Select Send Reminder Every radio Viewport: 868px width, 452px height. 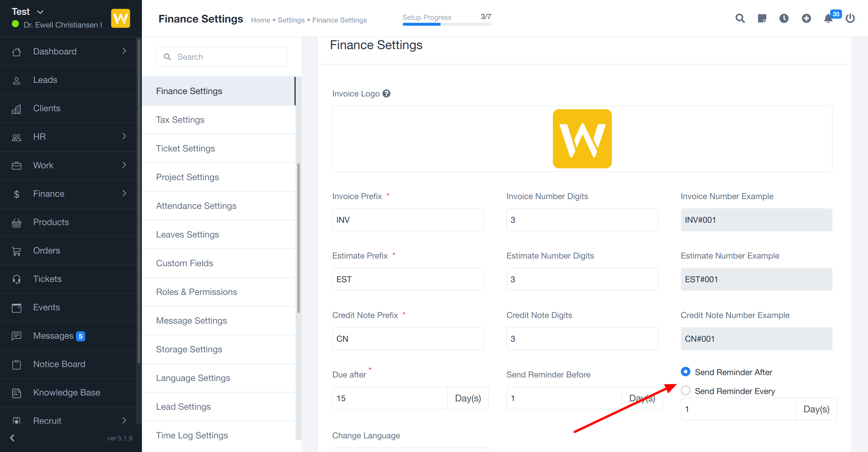[x=685, y=391]
